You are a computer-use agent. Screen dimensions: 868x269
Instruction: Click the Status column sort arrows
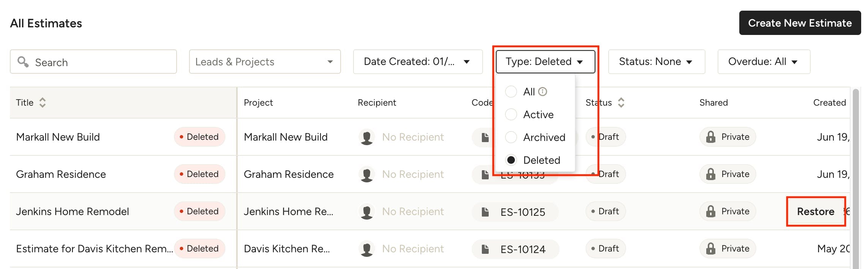pos(621,103)
